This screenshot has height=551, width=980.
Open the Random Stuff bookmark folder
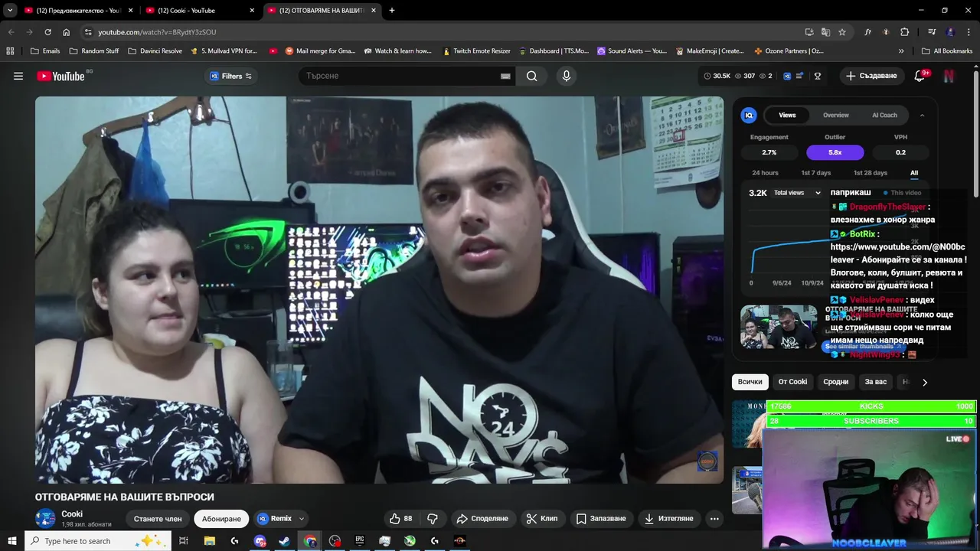[94, 51]
